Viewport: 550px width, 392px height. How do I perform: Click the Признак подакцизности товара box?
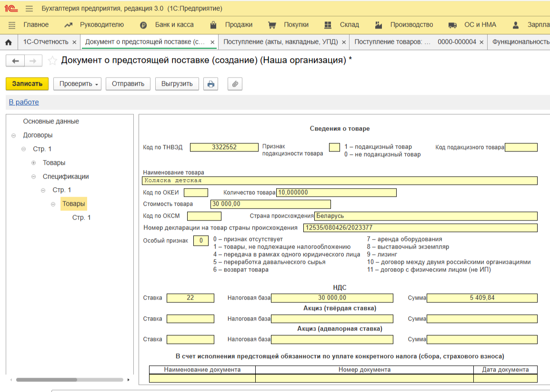tap(334, 147)
